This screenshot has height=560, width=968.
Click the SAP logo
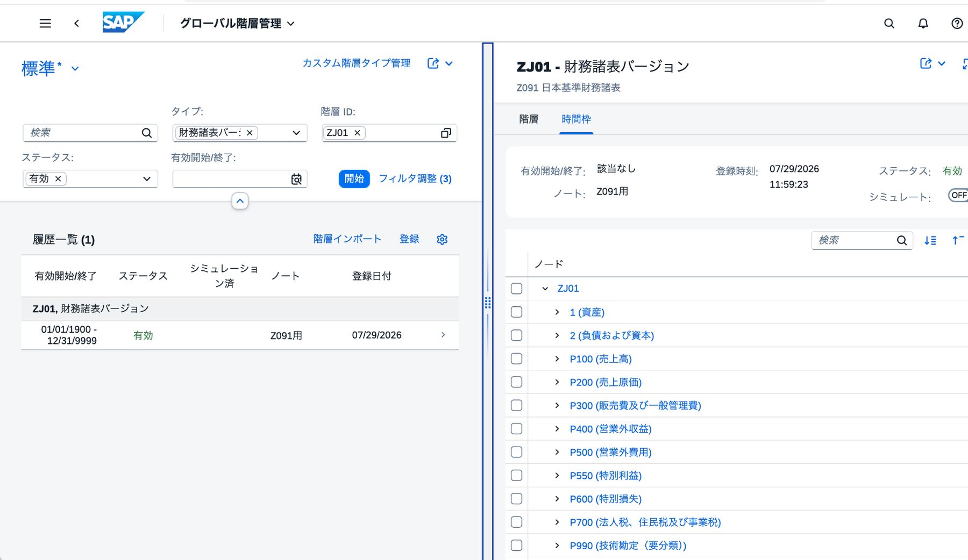coord(123,23)
